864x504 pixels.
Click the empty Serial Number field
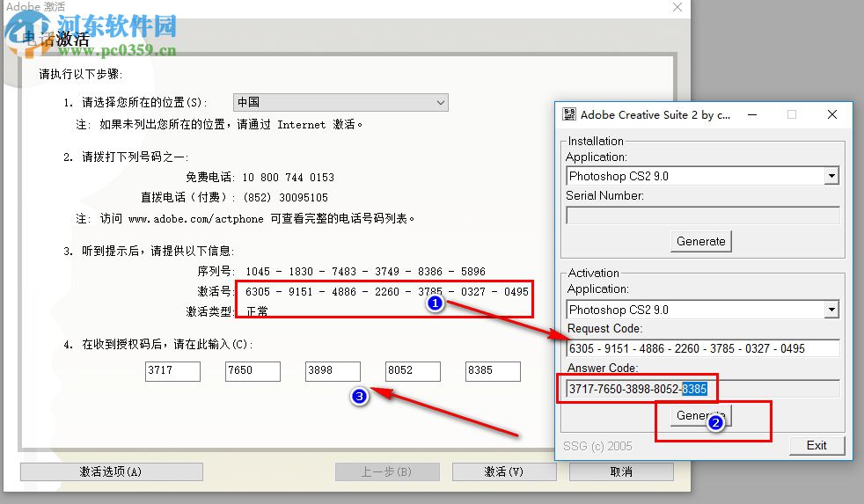pos(703,215)
